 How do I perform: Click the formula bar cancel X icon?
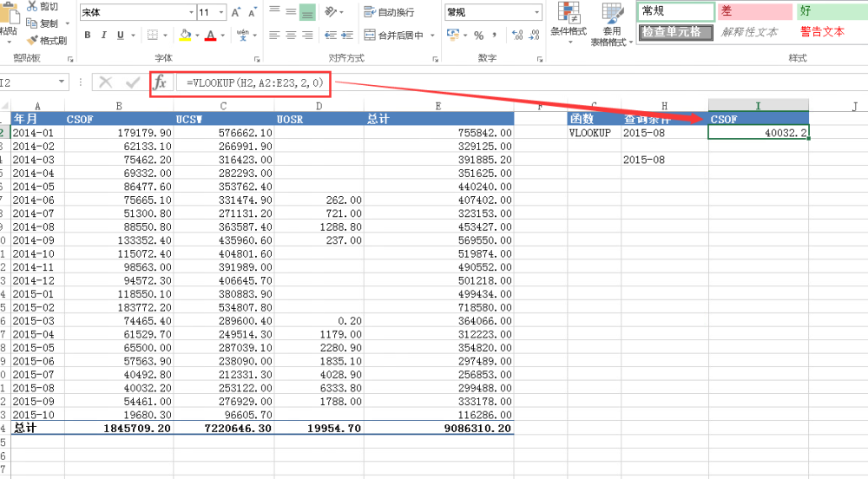(105, 83)
